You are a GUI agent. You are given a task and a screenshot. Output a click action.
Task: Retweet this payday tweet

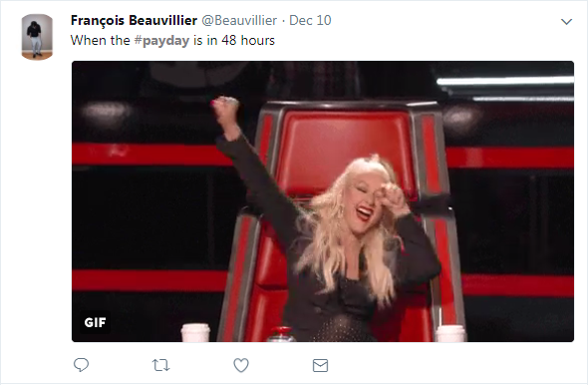click(160, 365)
